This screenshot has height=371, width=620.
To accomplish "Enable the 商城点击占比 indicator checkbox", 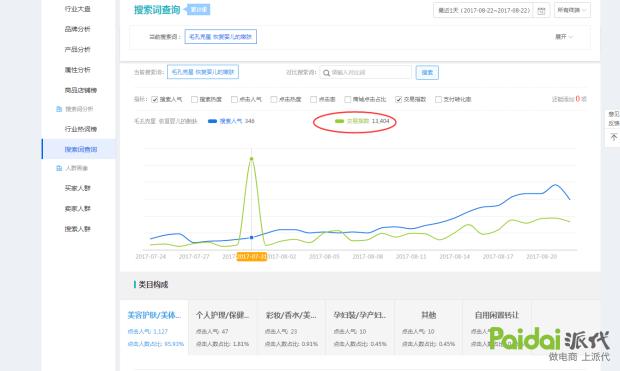I will point(348,99).
